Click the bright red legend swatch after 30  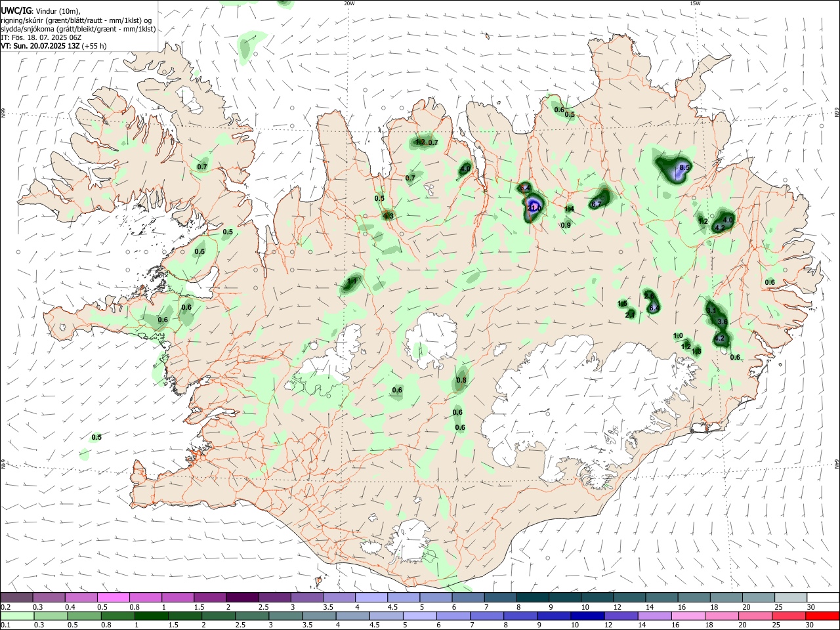click(822, 616)
